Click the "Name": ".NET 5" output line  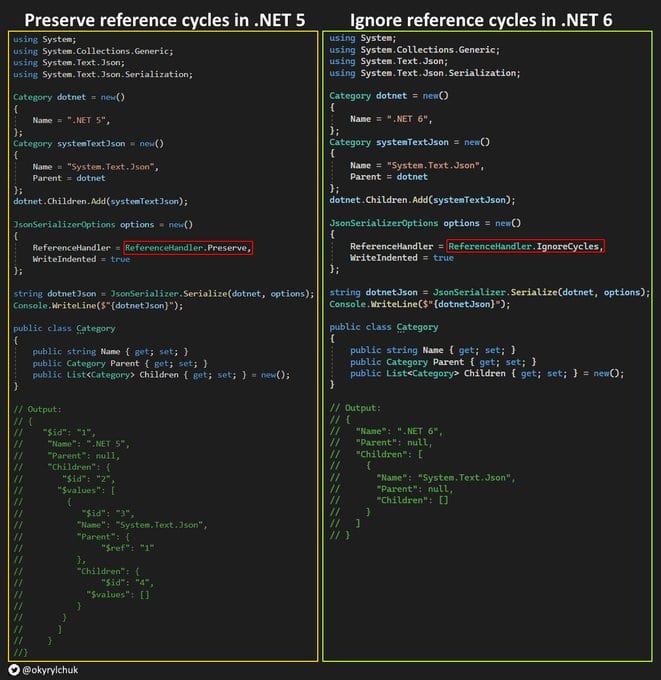coord(88,444)
